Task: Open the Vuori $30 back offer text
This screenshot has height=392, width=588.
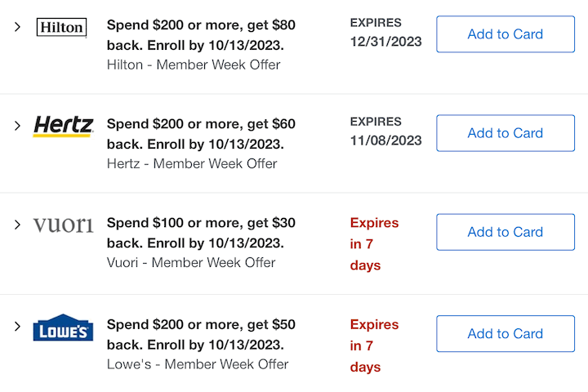Action: coord(201,234)
